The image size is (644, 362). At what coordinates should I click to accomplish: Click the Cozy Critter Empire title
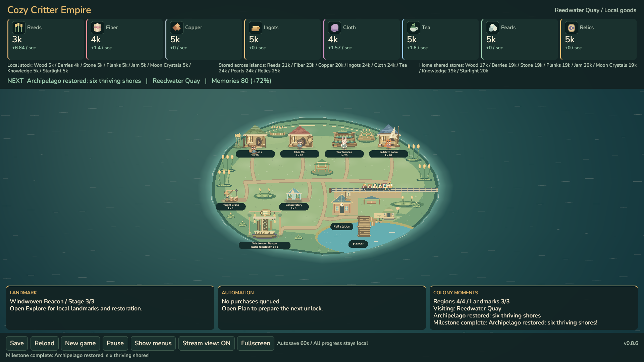coord(49,10)
